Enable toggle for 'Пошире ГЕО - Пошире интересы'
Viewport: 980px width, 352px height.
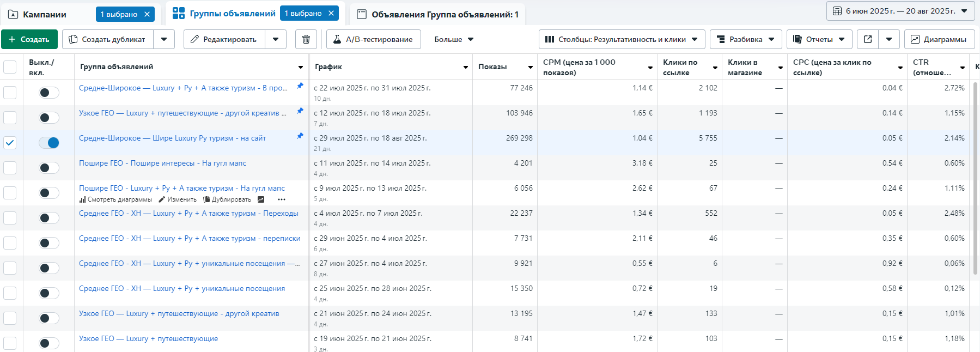tap(49, 168)
